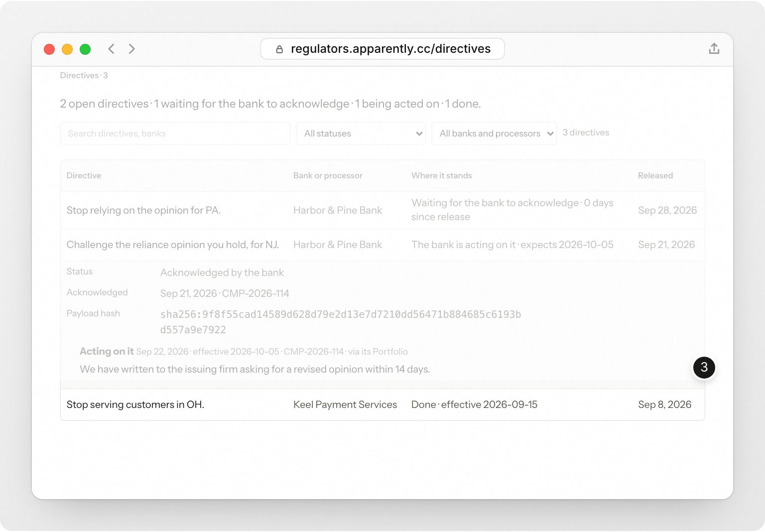The height and width of the screenshot is (532, 765).
Task: Focus the Search directives, banks field
Action: tap(175, 133)
